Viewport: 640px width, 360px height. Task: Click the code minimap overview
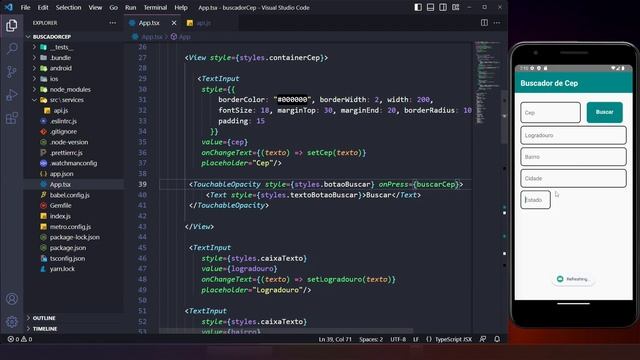coord(487,82)
